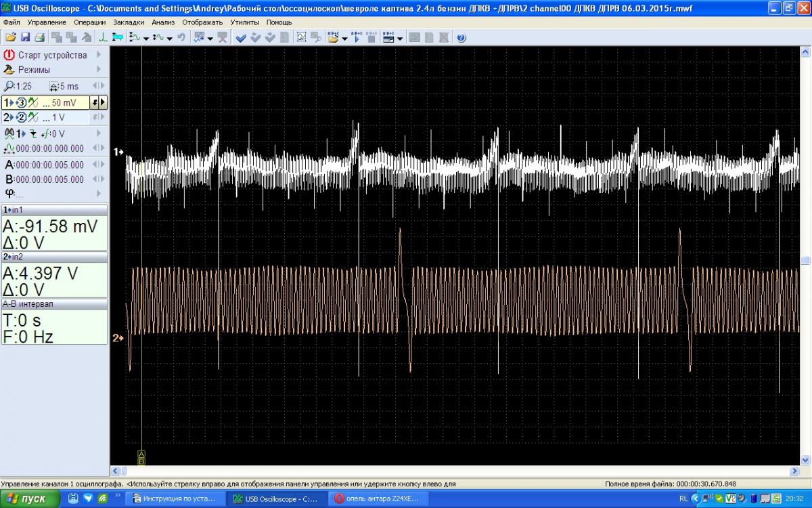
Task: Click the Windows пуск start button
Action: point(31,499)
